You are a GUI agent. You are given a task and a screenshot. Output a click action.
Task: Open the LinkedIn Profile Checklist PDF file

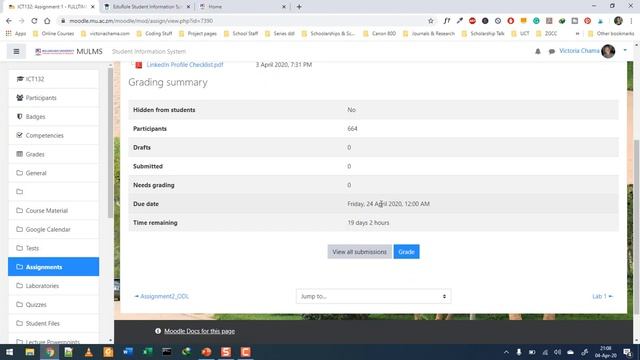pos(185,64)
